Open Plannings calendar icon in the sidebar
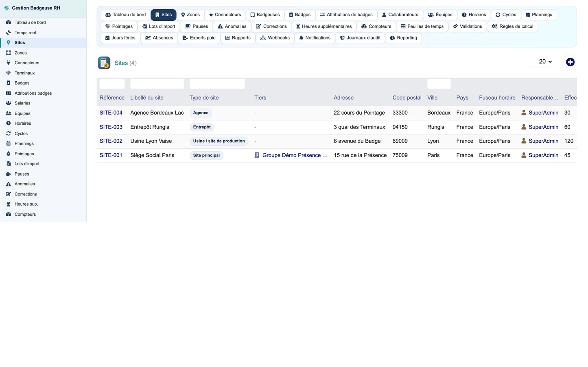The image size is (588, 367). coord(8,143)
